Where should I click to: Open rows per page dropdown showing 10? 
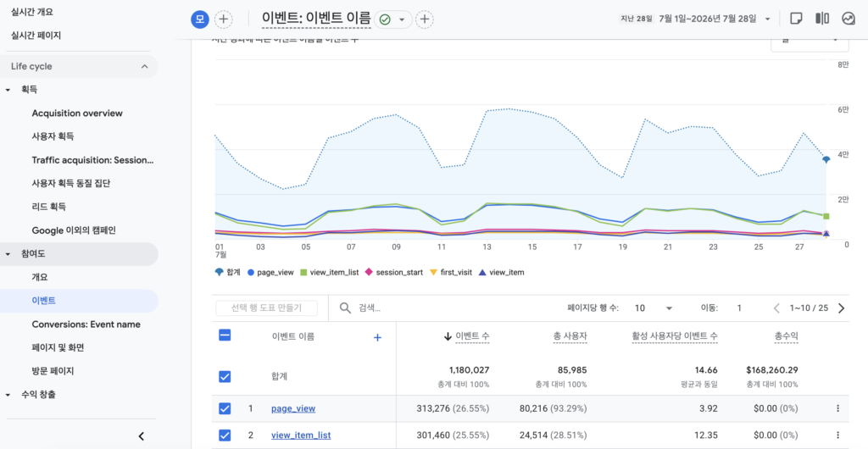[654, 308]
